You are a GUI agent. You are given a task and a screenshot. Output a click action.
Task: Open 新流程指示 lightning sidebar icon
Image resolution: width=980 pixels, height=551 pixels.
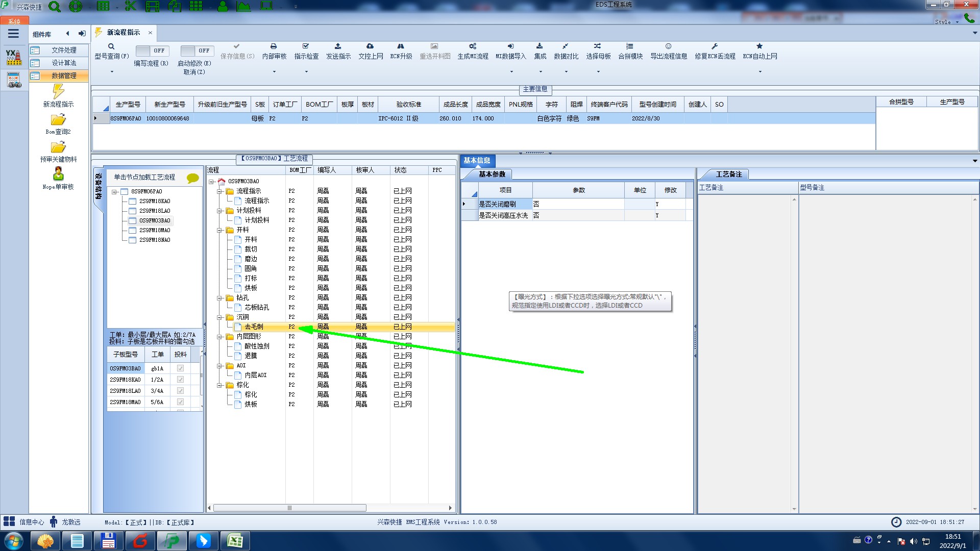point(58,92)
